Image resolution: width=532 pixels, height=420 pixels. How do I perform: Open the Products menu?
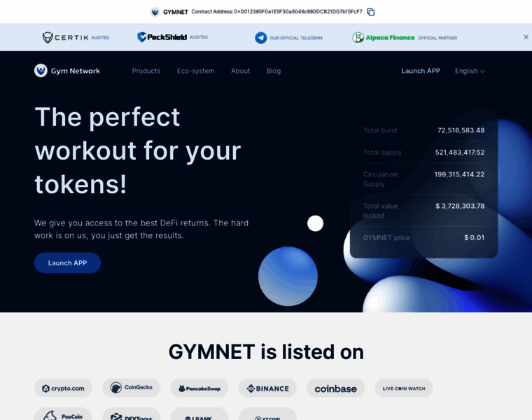tap(146, 71)
